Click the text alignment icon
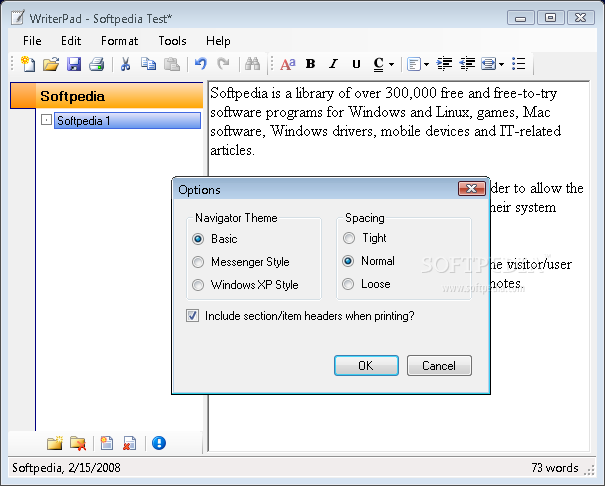Viewport: 605px width, 486px height. click(414, 64)
